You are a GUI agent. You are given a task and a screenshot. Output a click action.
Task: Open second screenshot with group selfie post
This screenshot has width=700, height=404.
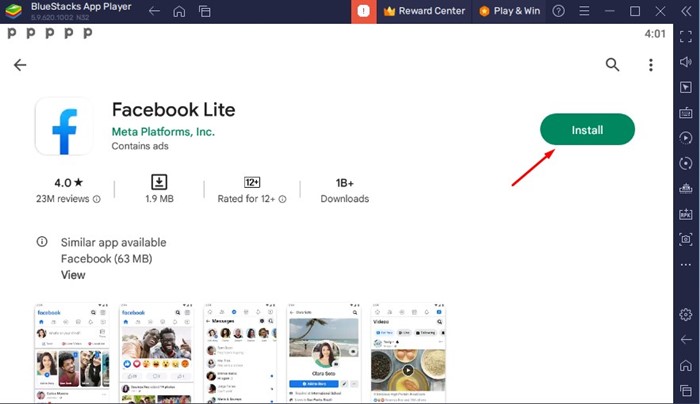point(156,352)
